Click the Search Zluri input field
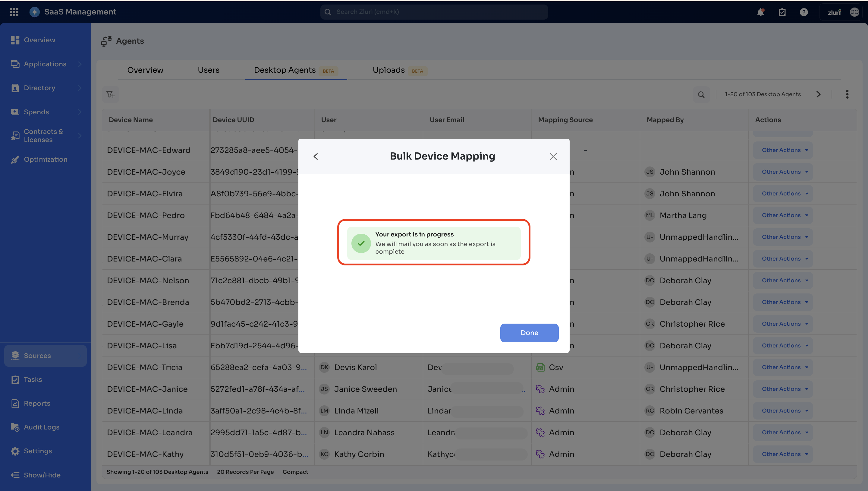 (435, 12)
